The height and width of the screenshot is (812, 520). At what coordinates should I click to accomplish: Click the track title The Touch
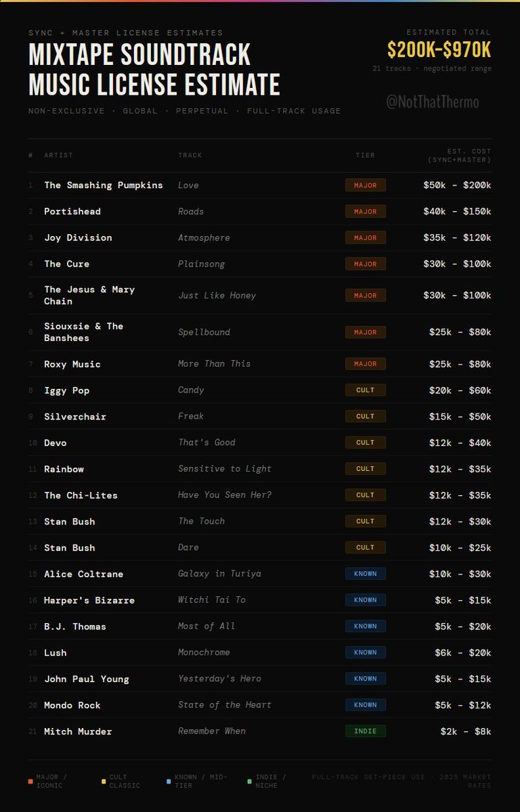pos(202,522)
